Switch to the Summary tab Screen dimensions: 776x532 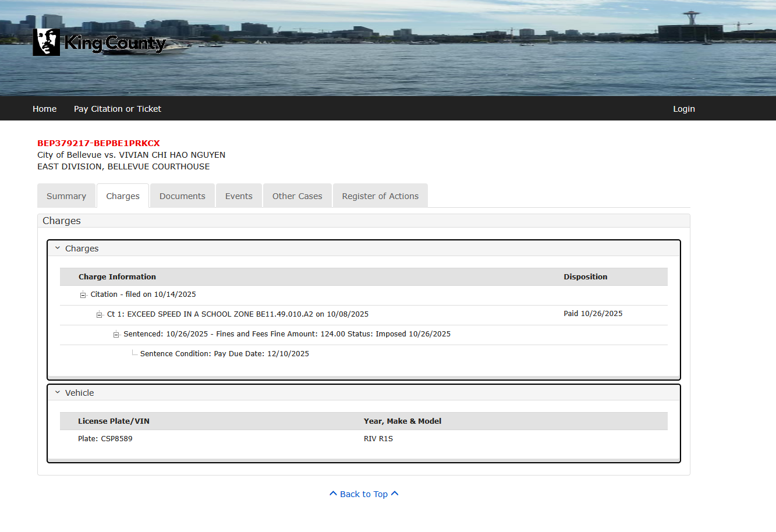(66, 196)
